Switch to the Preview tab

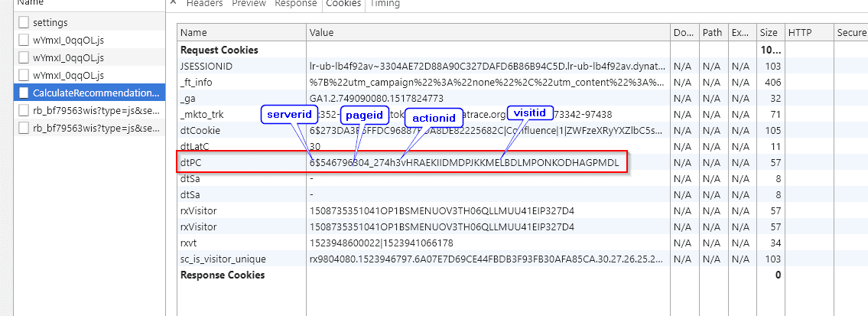(x=249, y=3)
